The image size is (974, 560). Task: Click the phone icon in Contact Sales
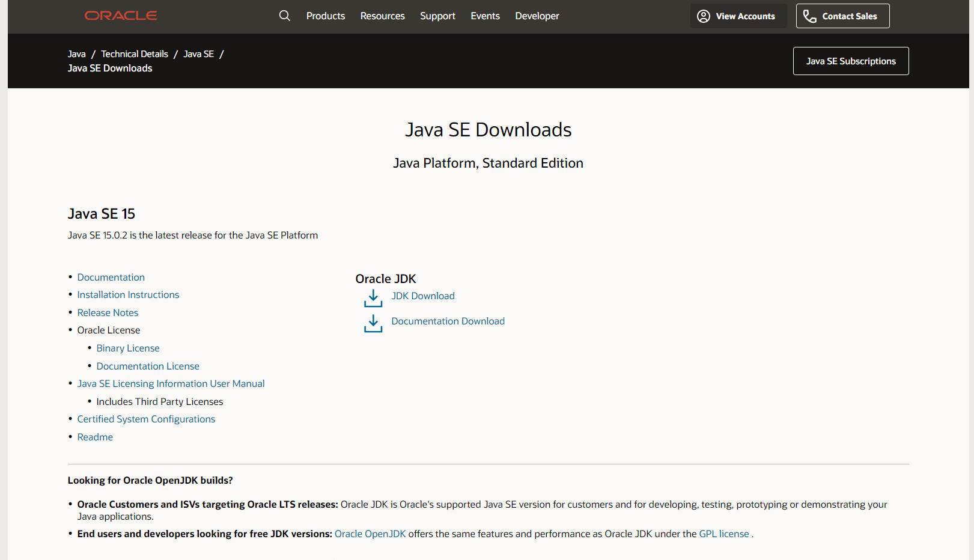pyautogui.click(x=810, y=16)
